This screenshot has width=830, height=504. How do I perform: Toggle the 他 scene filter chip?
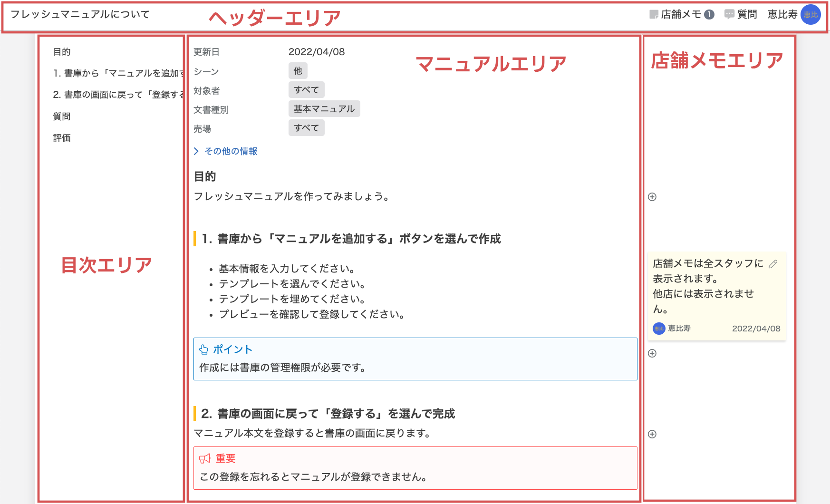pyautogui.click(x=298, y=70)
